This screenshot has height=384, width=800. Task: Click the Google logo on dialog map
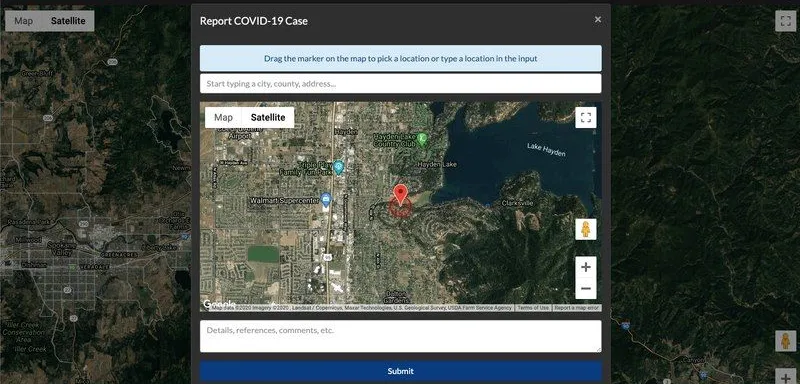point(219,304)
